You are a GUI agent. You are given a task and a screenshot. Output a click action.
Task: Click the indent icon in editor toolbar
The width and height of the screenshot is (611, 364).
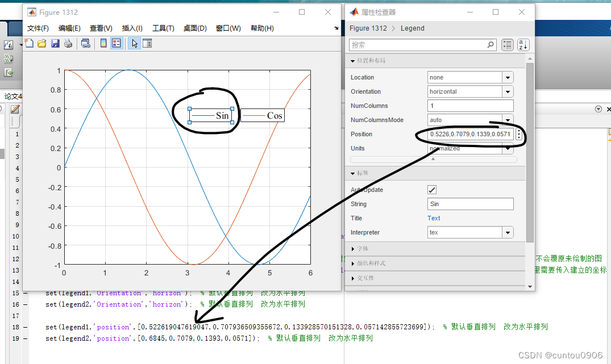8,73
